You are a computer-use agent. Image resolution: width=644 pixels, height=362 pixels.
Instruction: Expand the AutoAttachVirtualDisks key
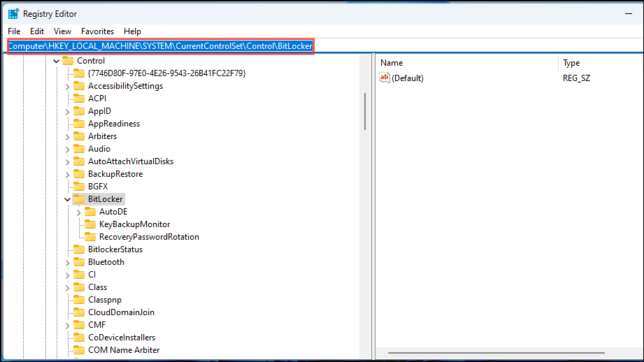click(67, 161)
